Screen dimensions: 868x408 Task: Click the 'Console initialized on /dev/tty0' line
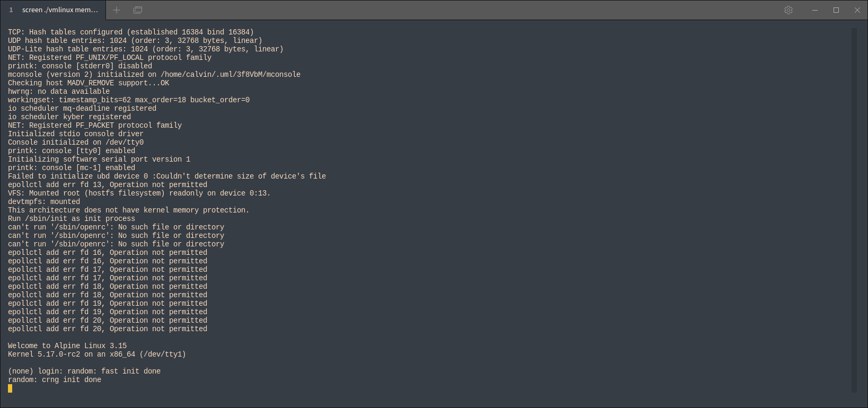76,142
